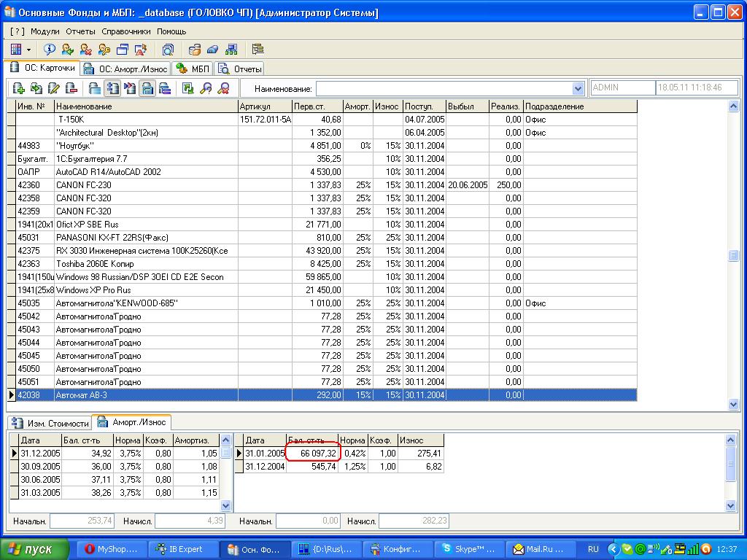Click the info balloon icon in main toolbar

click(50, 50)
